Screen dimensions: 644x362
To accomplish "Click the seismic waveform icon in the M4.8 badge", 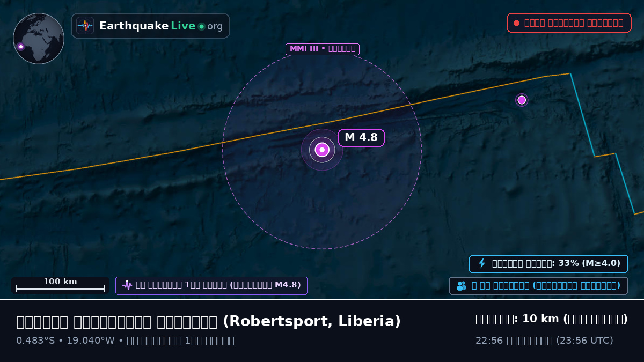I will coord(127,285).
